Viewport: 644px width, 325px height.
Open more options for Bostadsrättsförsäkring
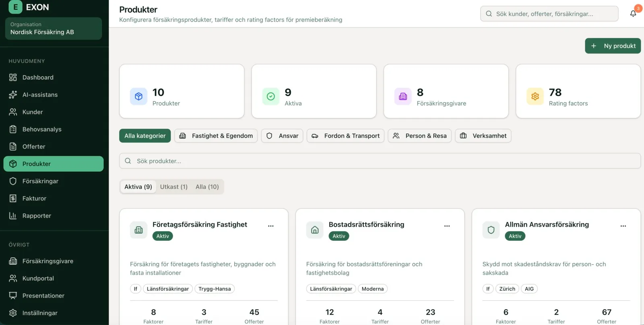tap(447, 226)
